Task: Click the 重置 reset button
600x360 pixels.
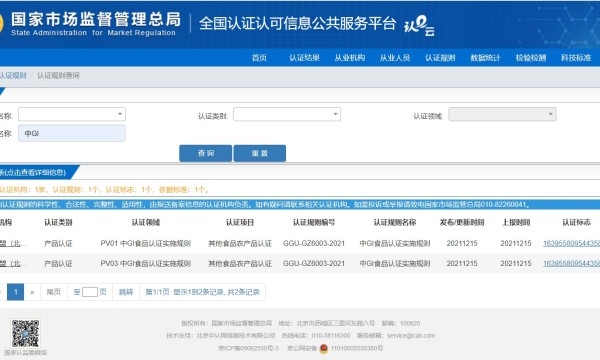Action: [x=259, y=153]
